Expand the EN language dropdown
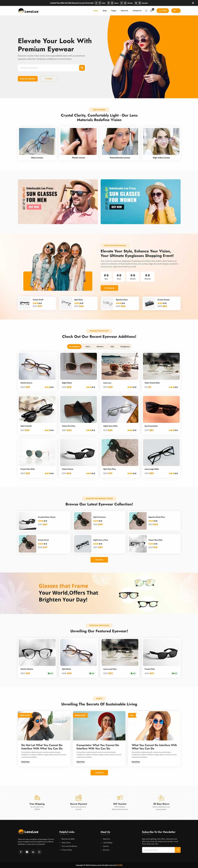The image size is (198, 868). (176, 11)
